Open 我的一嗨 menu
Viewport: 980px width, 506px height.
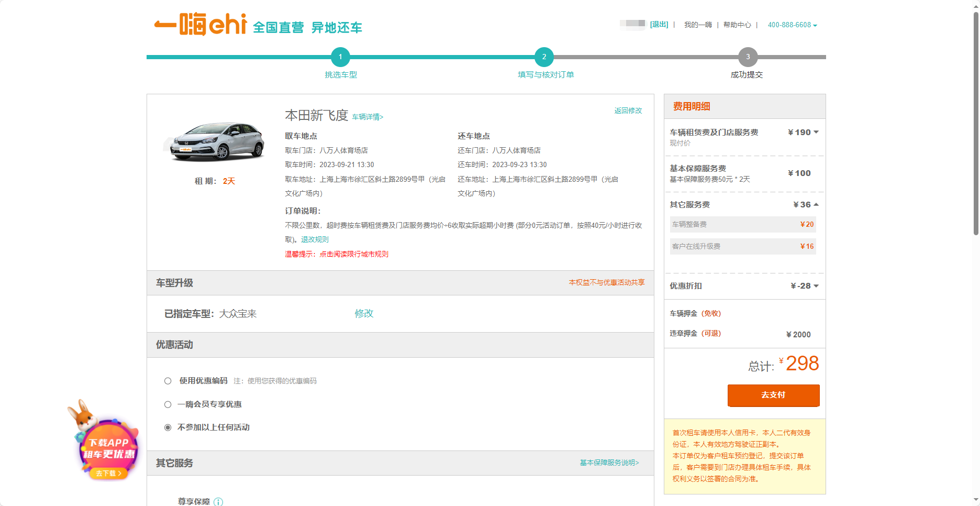698,25
